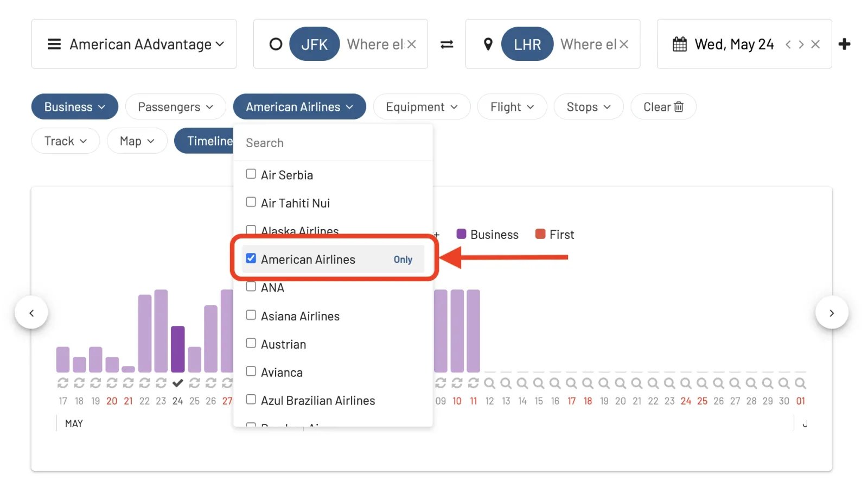This screenshot has width=868, height=486.
Task: Open the hamburger menu next to American AAdvantage
Action: click(x=54, y=44)
